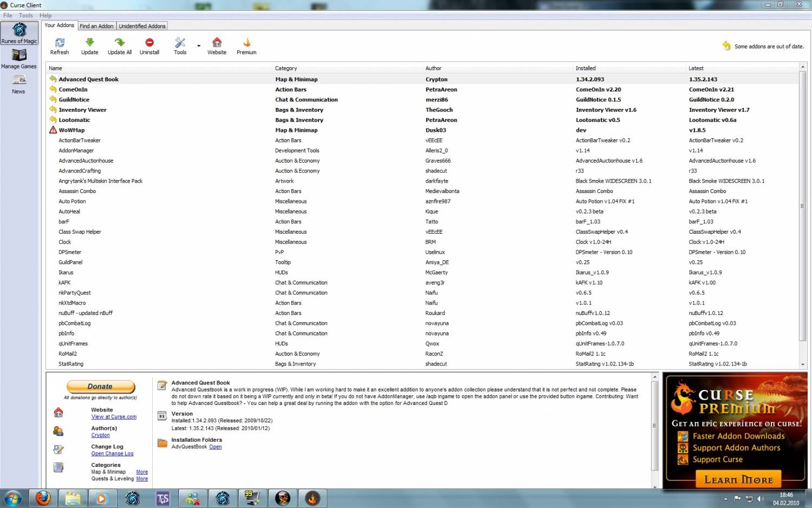Viewport: 812px width, 508px height.
Task: Open the Windows Start button
Action: (13, 498)
